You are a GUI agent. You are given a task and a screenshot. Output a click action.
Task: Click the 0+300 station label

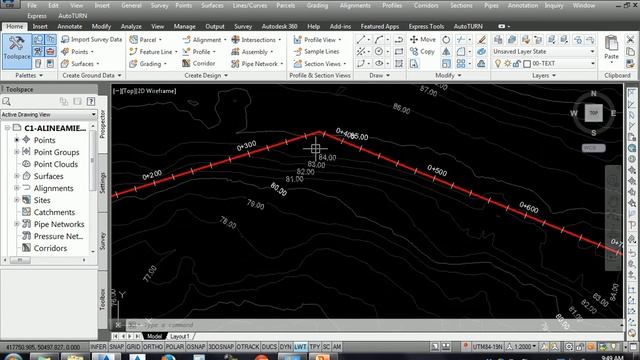(247, 145)
